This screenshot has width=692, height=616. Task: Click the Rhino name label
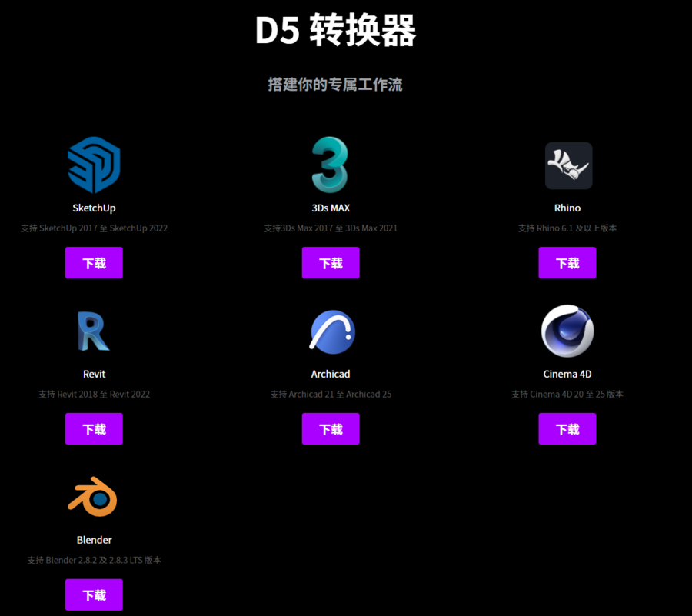click(567, 208)
